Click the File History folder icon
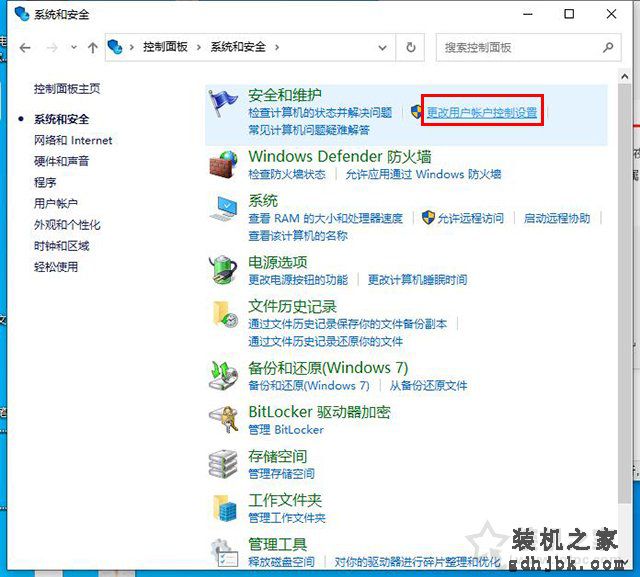The height and width of the screenshot is (577, 640). (225, 314)
